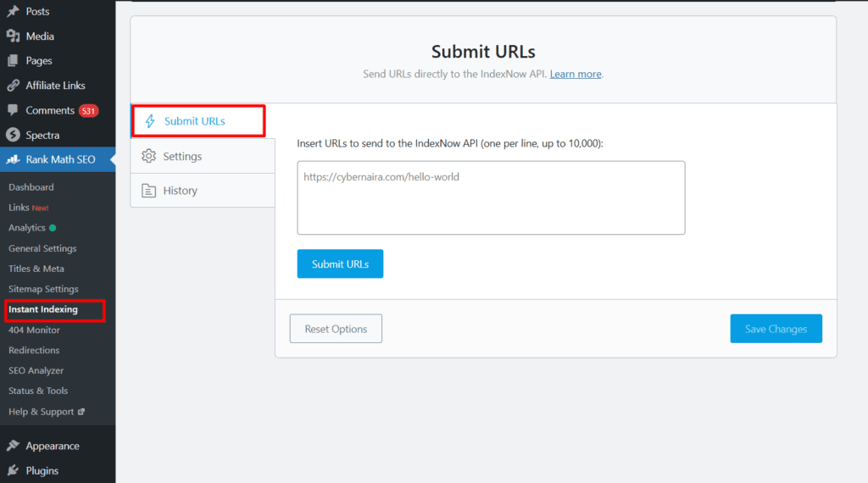Open the Links submenu item
The image size is (868, 483).
coord(19,208)
